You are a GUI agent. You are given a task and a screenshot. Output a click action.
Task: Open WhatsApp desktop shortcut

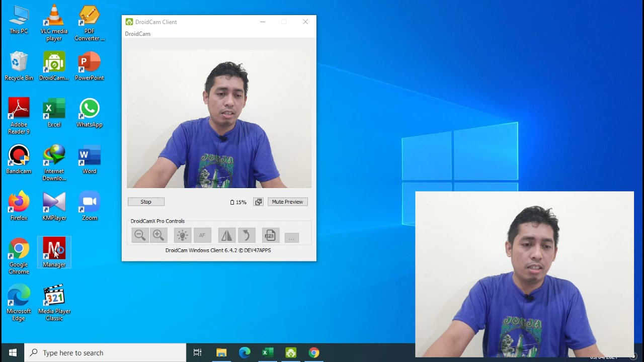coord(90,113)
